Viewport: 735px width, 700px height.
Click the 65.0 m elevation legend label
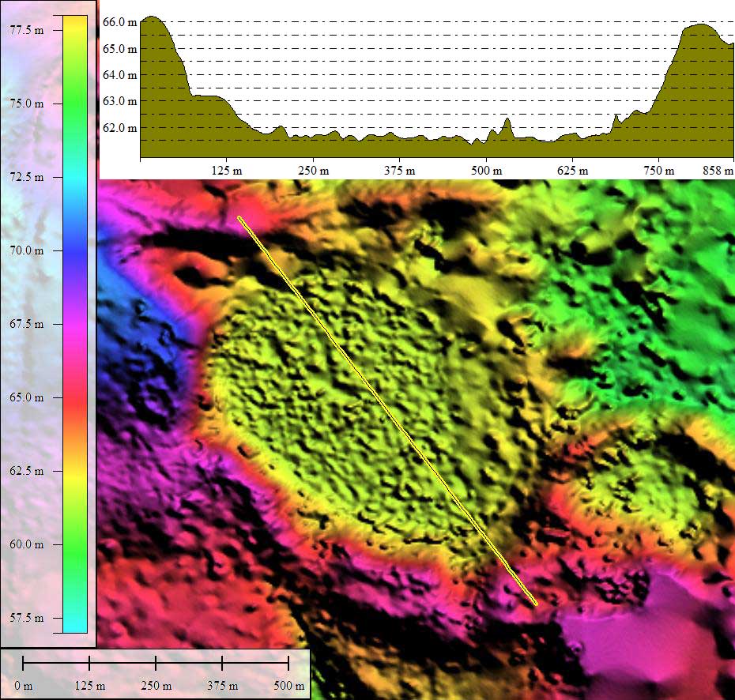click(27, 397)
